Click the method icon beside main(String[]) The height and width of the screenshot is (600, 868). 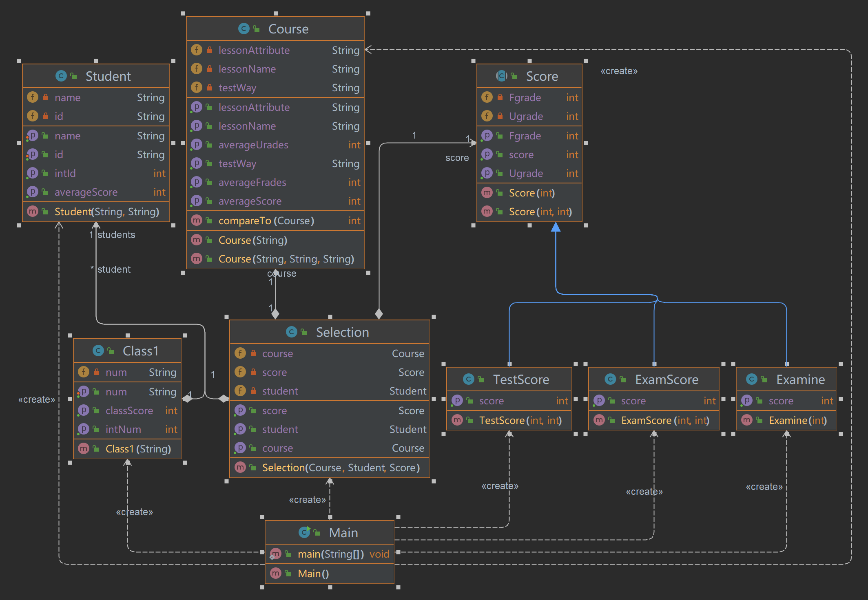click(x=276, y=554)
